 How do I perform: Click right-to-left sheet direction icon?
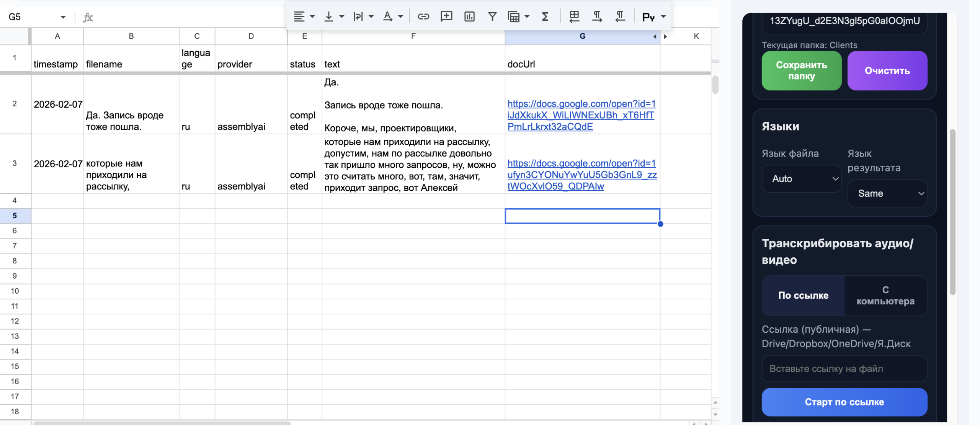click(x=574, y=16)
